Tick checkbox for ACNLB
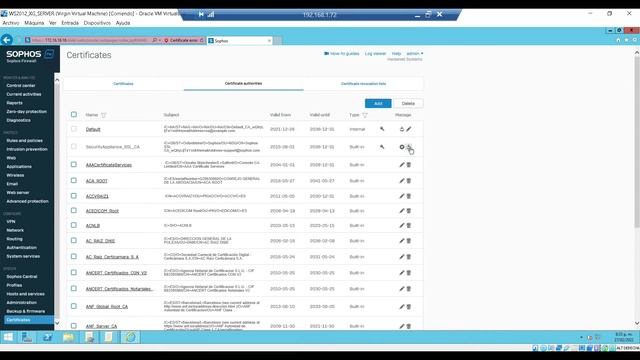Image resolution: width=640 pixels, height=360 pixels. click(74, 225)
